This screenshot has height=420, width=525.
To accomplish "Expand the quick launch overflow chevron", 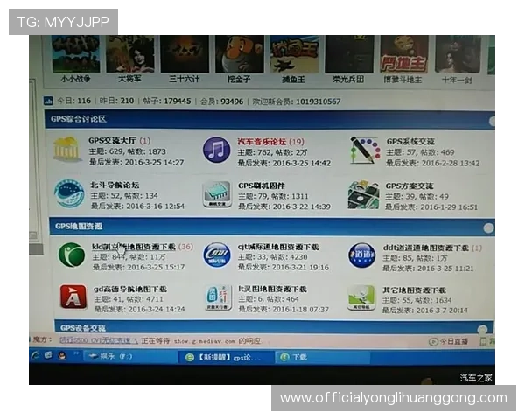I will tap(76, 353).
